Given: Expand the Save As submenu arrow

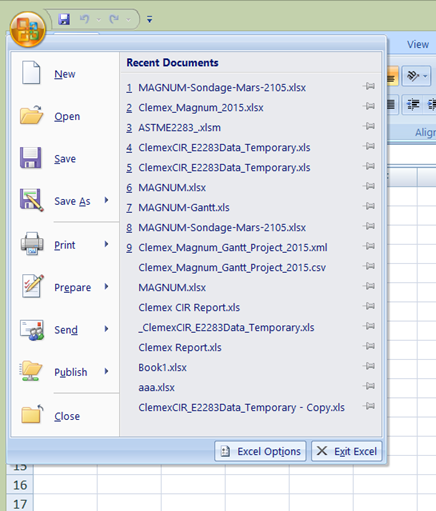Looking at the screenshot, I should point(107,200).
